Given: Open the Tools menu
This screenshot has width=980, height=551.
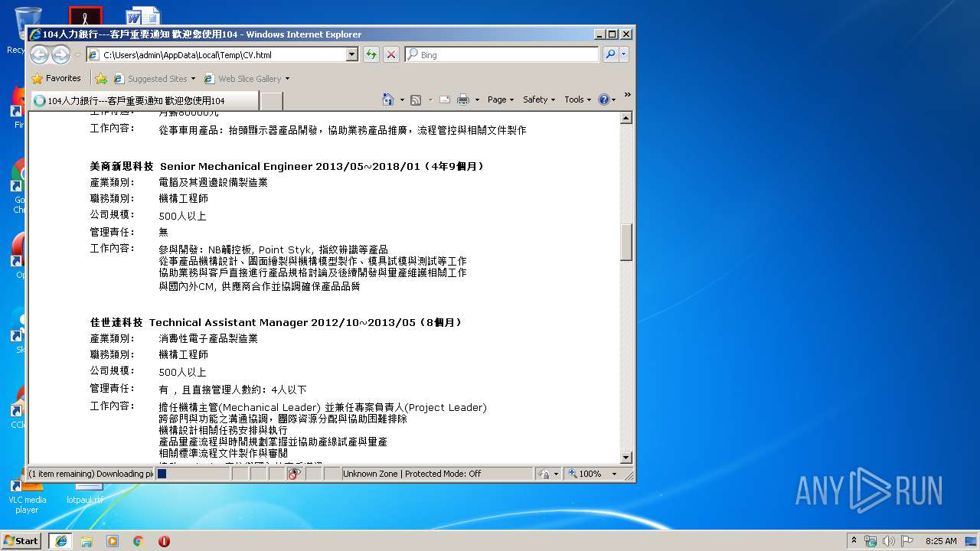Looking at the screenshot, I should pyautogui.click(x=578, y=99).
